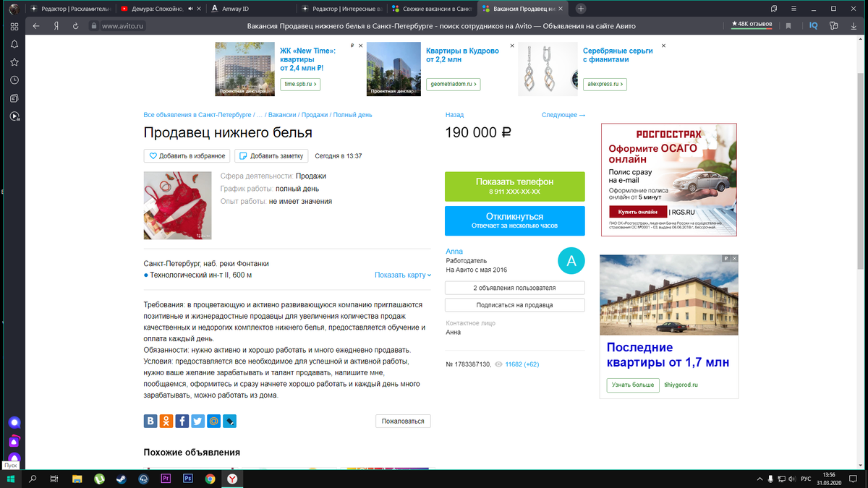This screenshot has width=868, height=488.
Task: Share via LiveJournal pencil icon
Action: pos(230,421)
